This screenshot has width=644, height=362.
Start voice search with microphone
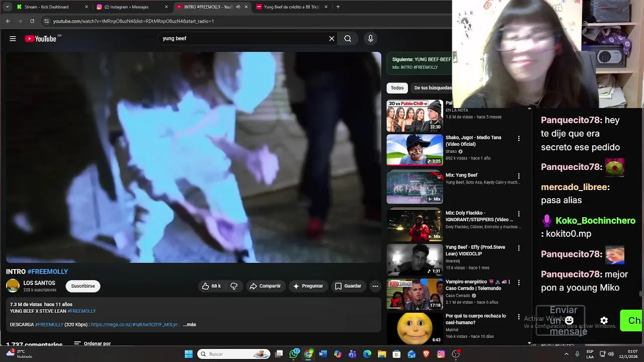(370, 39)
